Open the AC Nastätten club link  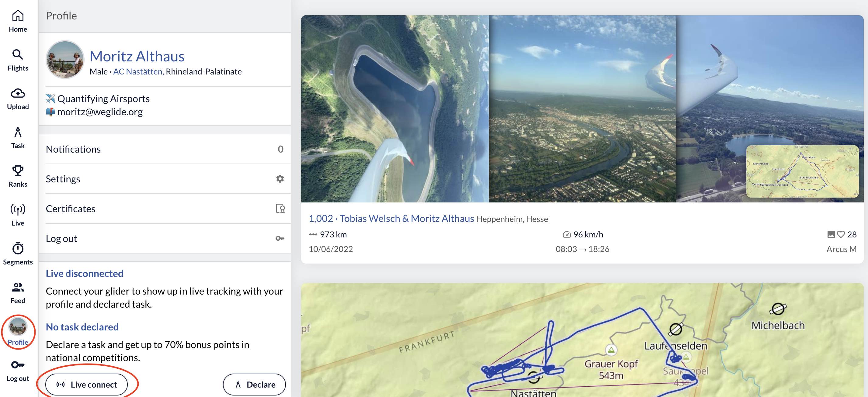point(138,72)
